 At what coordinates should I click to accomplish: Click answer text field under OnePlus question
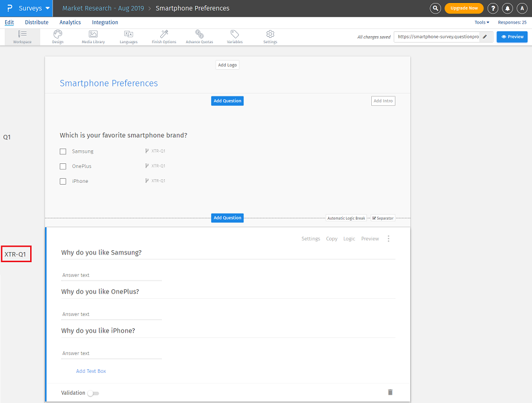tap(111, 314)
